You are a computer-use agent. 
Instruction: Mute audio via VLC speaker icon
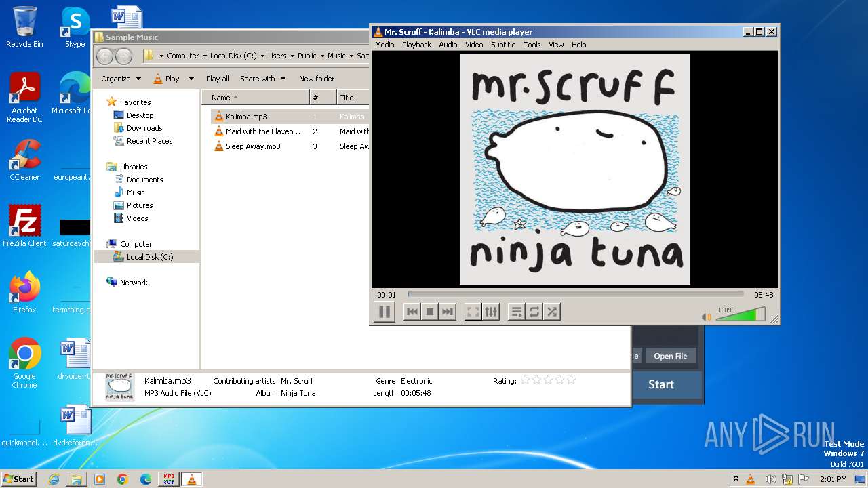pyautogui.click(x=707, y=317)
